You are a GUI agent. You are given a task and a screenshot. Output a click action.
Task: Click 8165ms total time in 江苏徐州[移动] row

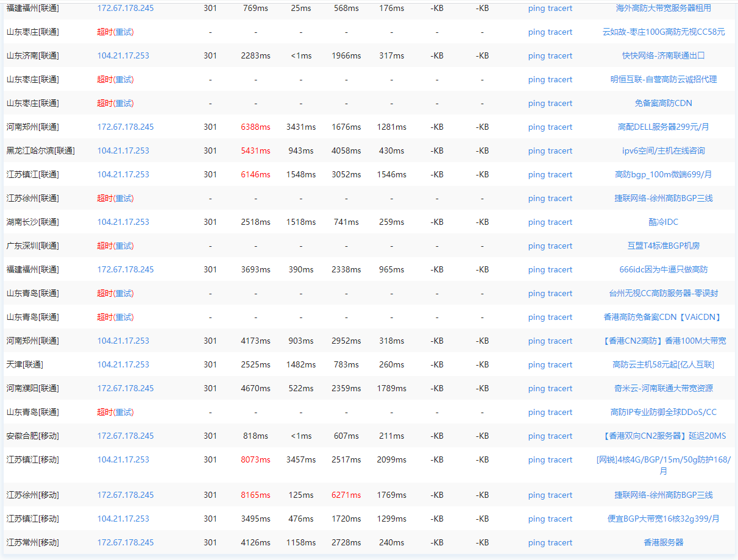coord(255,495)
